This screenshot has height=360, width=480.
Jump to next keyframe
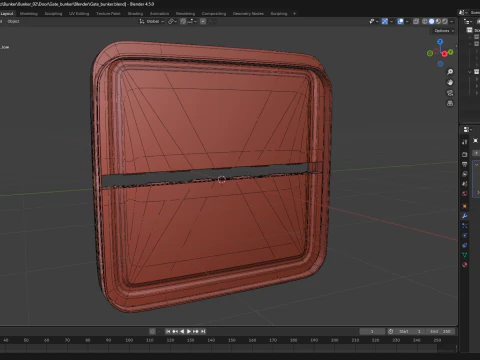[196, 331]
